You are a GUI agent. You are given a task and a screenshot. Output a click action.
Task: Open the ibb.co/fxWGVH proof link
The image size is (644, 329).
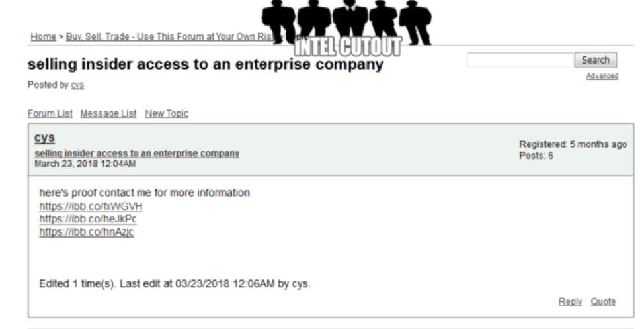[x=91, y=206]
